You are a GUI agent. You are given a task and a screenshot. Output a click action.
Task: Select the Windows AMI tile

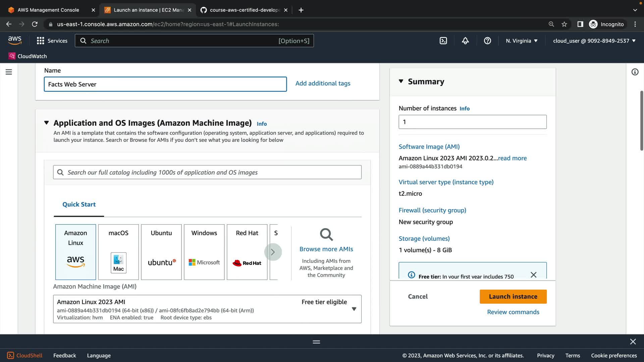click(x=204, y=252)
